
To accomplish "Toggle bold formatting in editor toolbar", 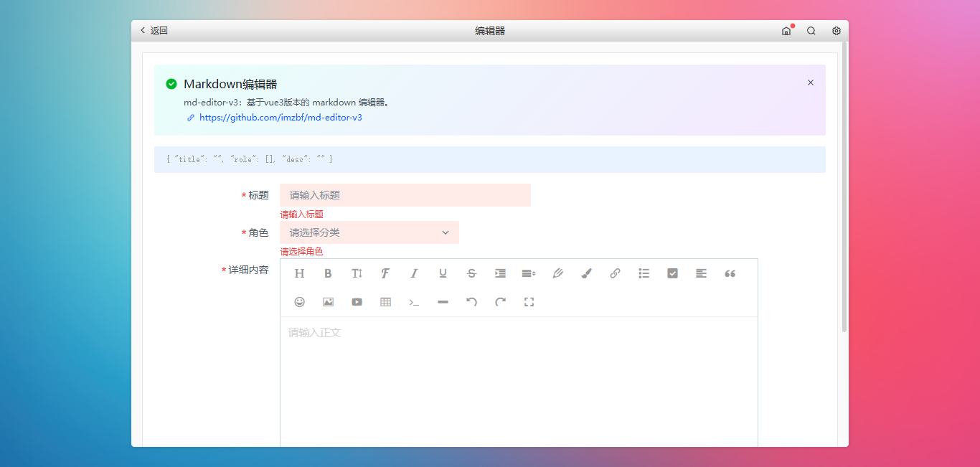I will pos(328,273).
